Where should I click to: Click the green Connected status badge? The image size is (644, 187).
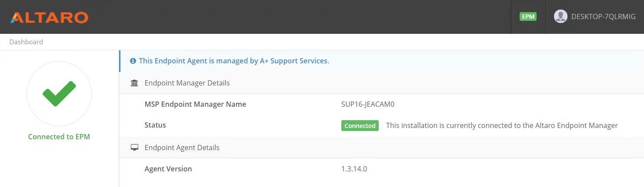(x=360, y=126)
